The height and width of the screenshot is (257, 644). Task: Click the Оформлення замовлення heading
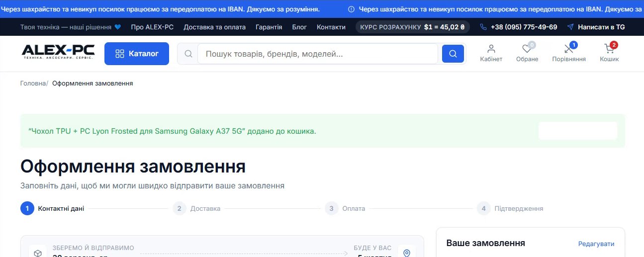tap(133, 167)
